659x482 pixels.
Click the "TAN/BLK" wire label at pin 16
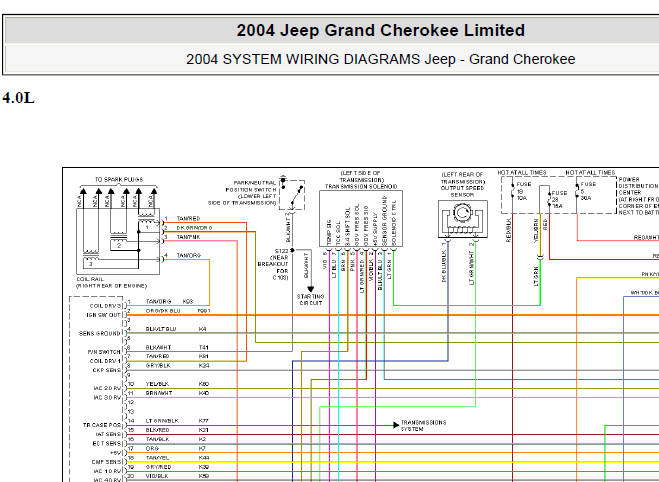(158, 439)
